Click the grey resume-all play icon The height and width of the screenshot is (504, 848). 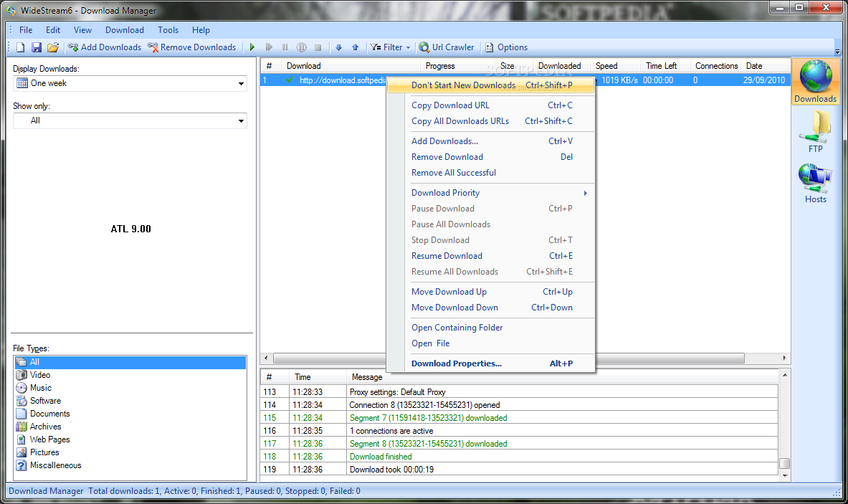[x=269, y=47]
